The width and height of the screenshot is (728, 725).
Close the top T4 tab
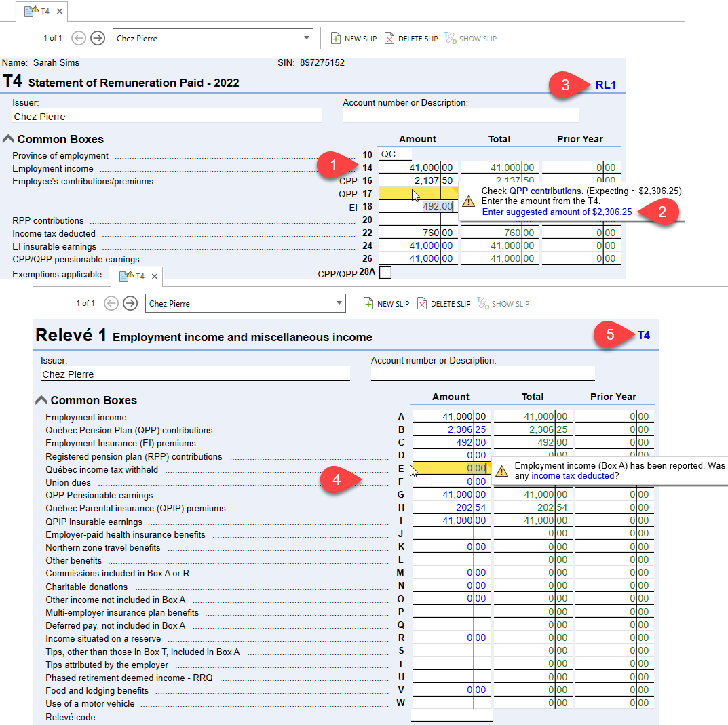point(60,12)
